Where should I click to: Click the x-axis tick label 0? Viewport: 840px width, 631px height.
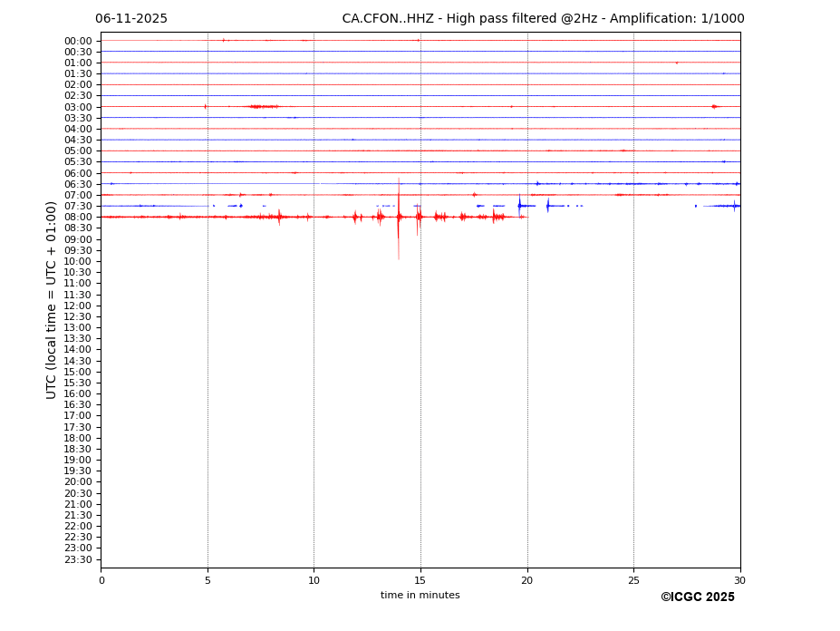tap(101, 580)
